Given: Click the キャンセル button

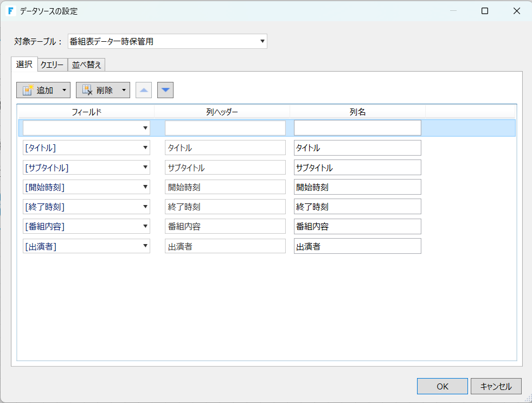Looking at the screenshot, I should click(x=496, y=386).
